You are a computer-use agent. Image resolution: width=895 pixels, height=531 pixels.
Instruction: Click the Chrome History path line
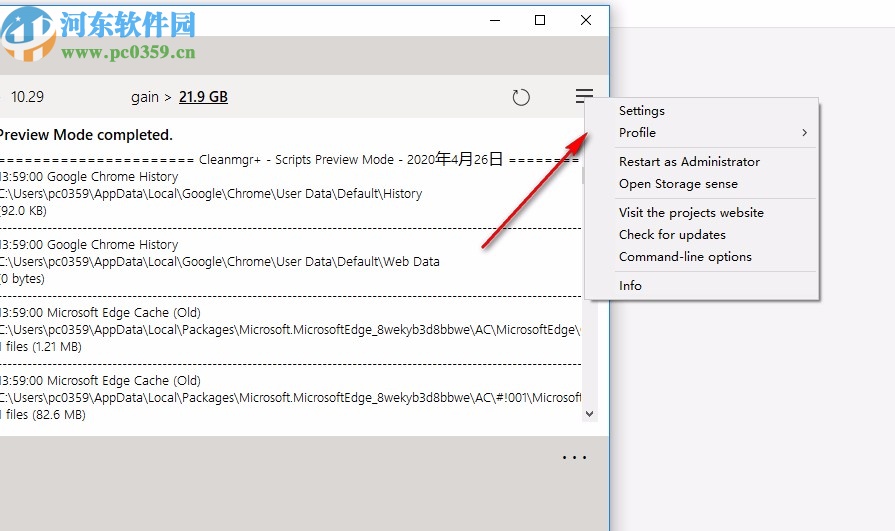pos(211,194)
